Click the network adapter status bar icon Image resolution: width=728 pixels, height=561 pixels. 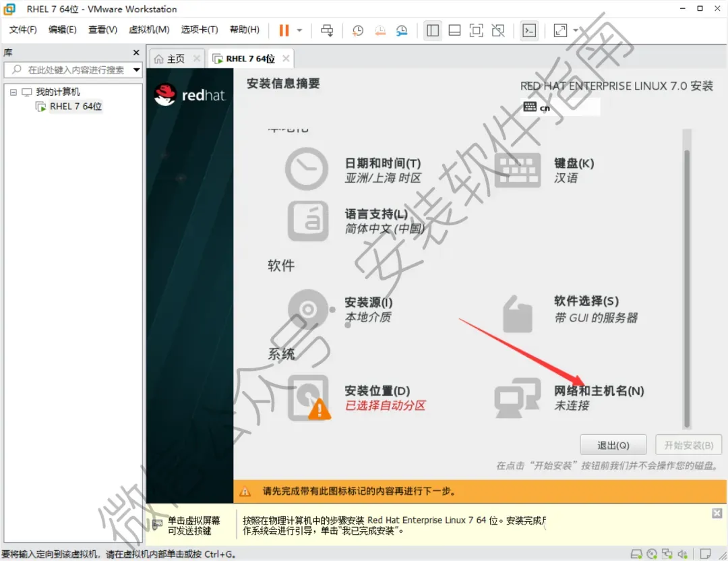(x=667, y=554)
